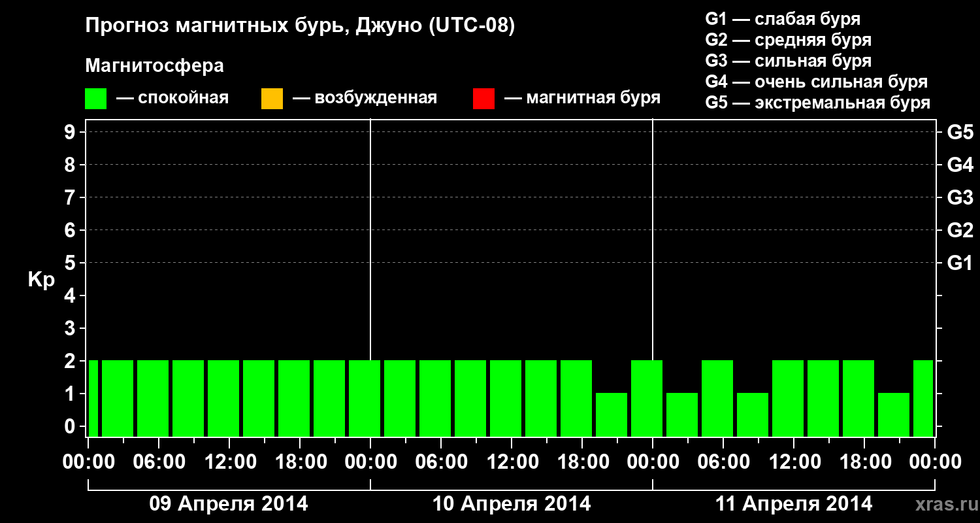Viewport: 980px width, 523px height.
Task: Click the green 'спокойная' legend swatch
Action: (x=96, y=99)
